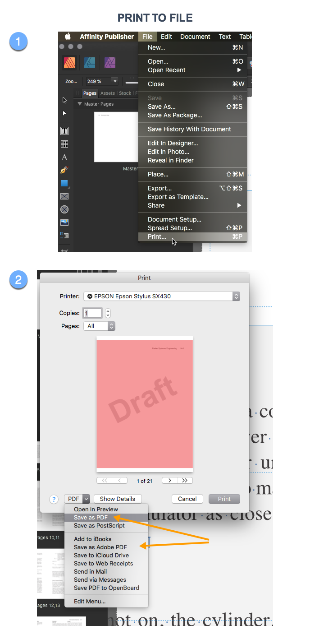The image size is (310, 644).
Task: Click the Copies stepper arrows
Action: (x=108, y=313)
